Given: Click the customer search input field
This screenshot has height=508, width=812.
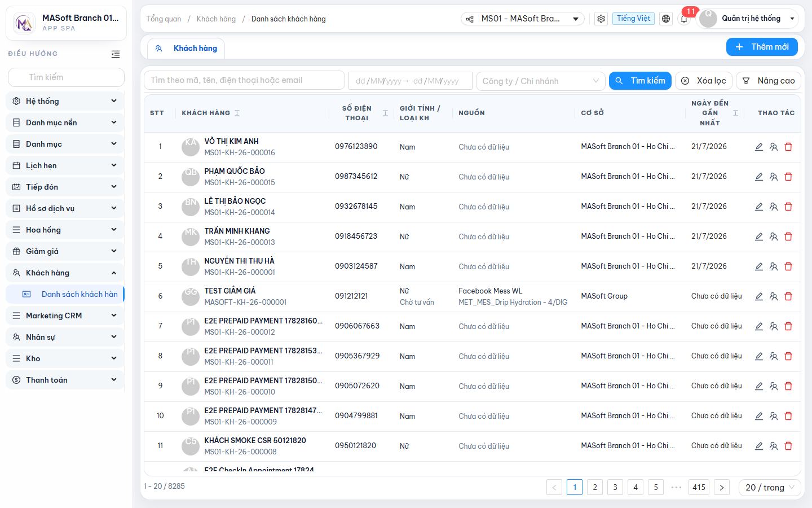Looking at the screenshot, I should tap(244, 80).
